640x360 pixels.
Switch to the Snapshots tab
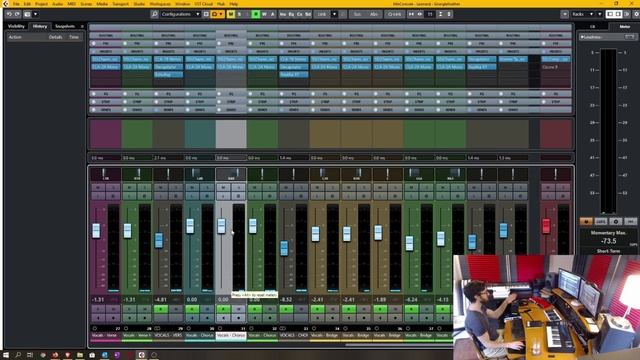(65, 26)
